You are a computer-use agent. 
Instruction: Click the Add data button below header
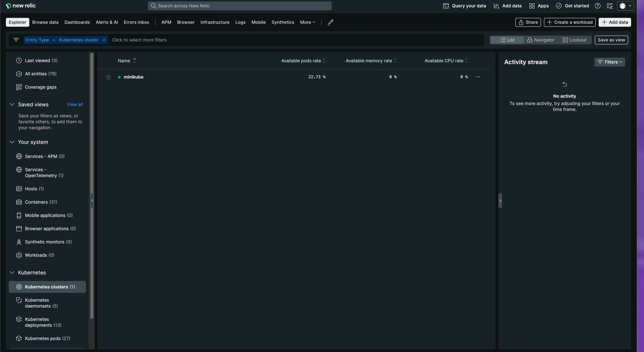point(615,22)
